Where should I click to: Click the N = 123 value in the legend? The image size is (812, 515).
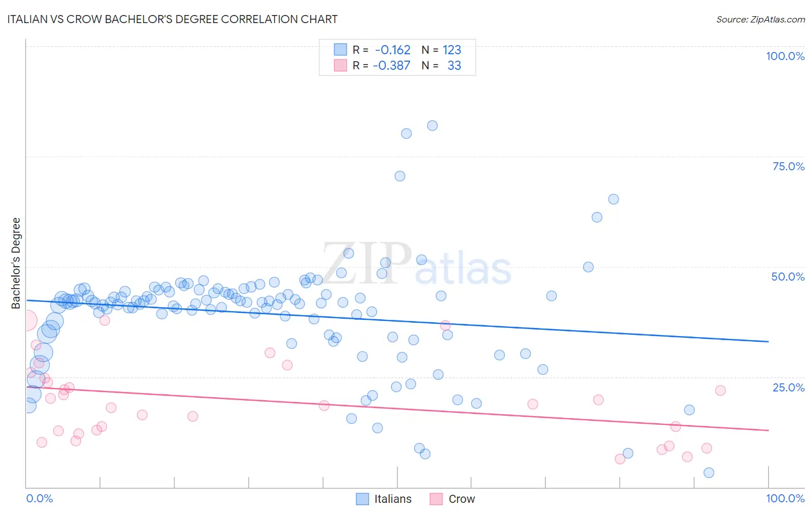(441, 50)
